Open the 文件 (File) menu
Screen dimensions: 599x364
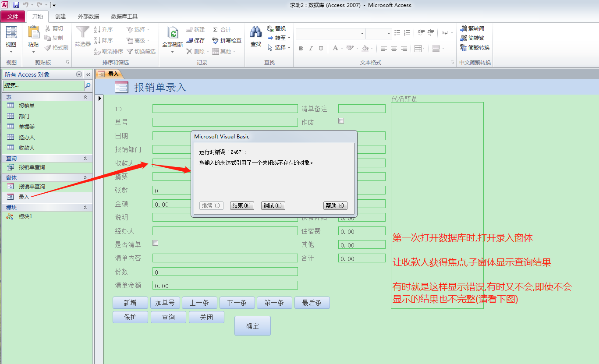pos(13,17)
